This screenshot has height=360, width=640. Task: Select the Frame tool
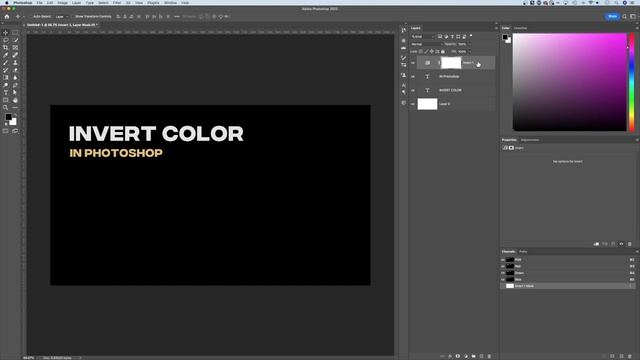pos(15,48)
